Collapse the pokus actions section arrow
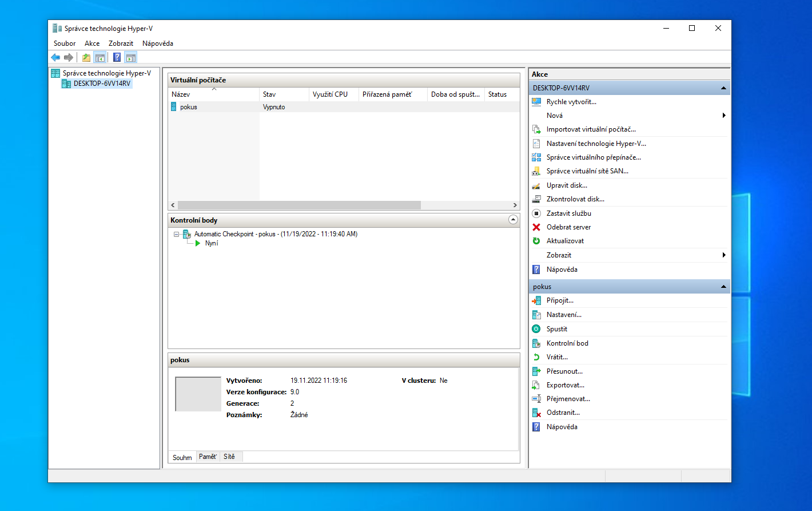The width and height of the screenshot is (812, 511). (723, 287)
